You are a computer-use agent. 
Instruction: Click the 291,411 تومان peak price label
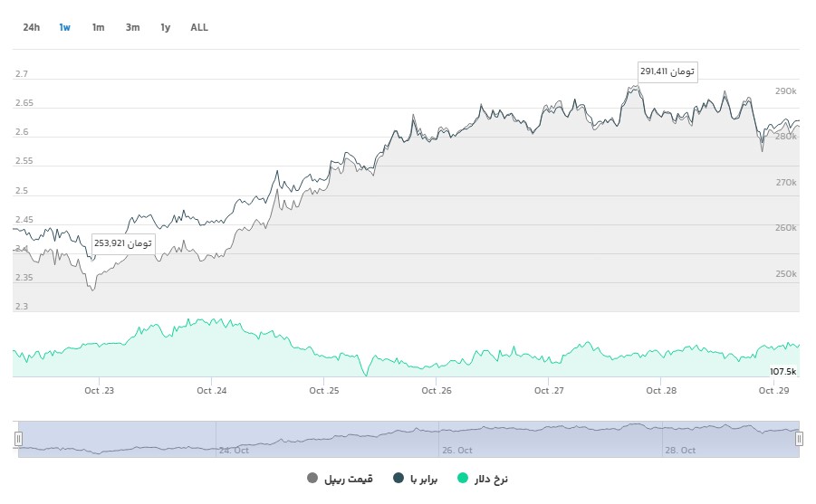667,71
